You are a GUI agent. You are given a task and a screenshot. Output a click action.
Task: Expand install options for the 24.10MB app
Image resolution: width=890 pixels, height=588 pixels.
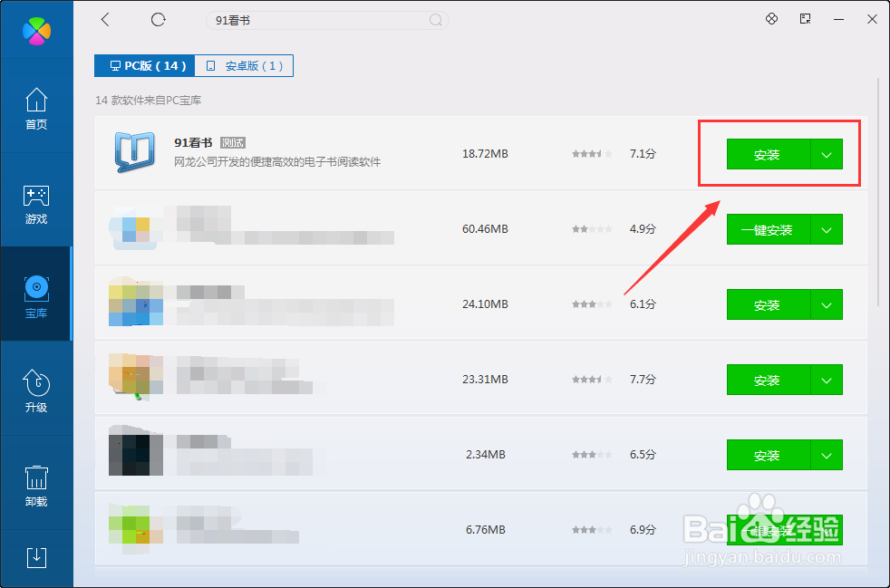(x=827, y=304)
